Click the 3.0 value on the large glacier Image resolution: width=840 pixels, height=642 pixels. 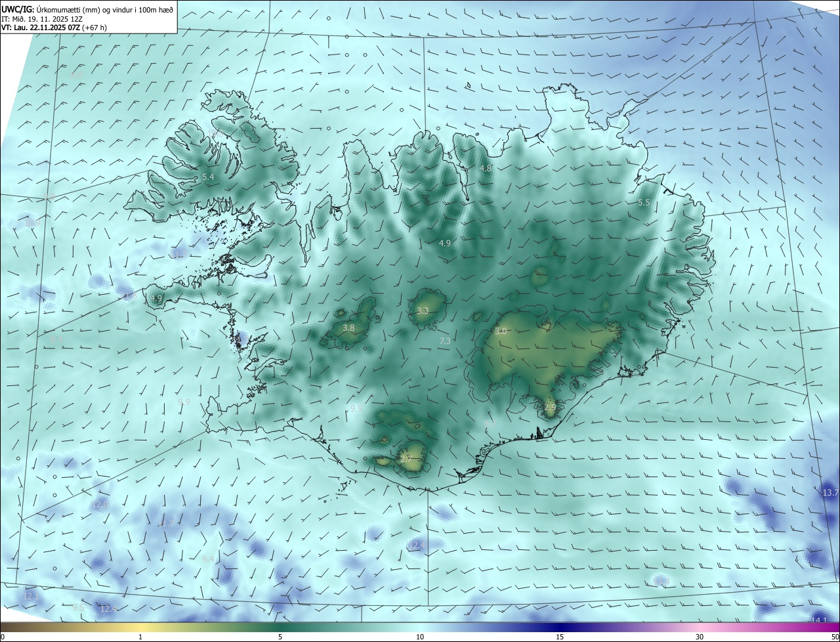500,332
